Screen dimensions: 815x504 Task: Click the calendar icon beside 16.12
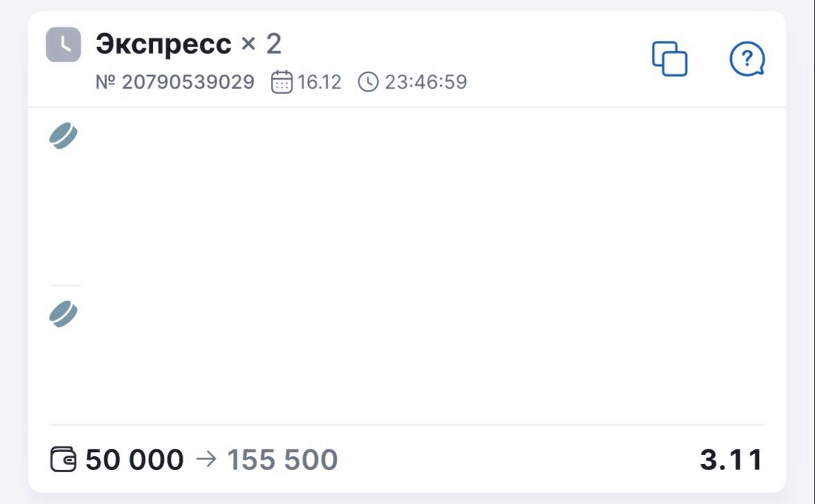pyautogui.click(x=281, y=82)
